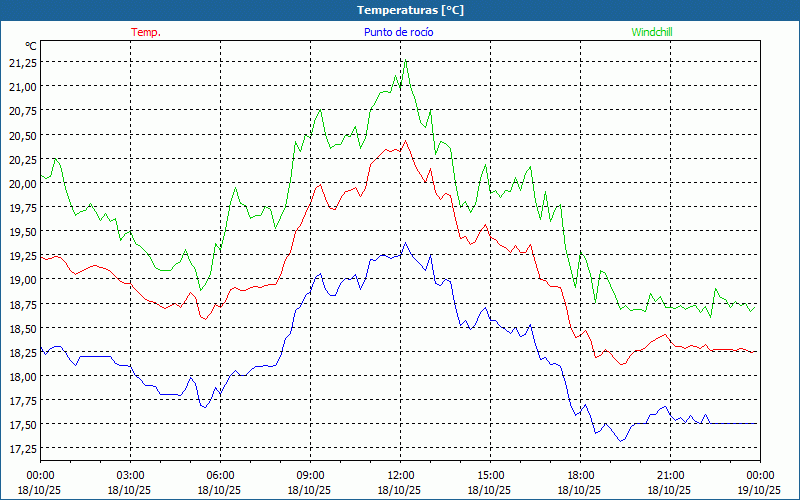800x500 pixels.
Task: Select the 18:00 time label
Action: (x=580, y=475)
